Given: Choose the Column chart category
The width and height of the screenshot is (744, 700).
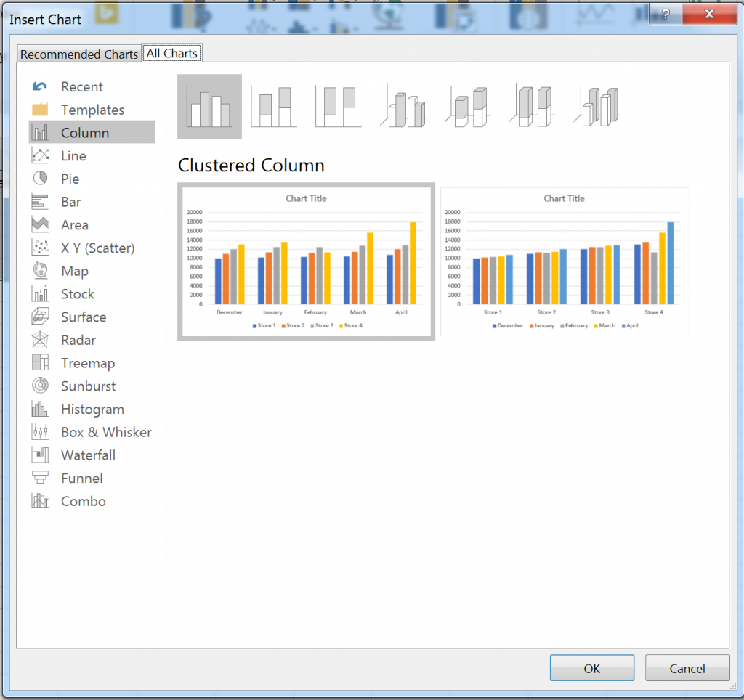Looking at the screenshot, I should coord(92,132).
